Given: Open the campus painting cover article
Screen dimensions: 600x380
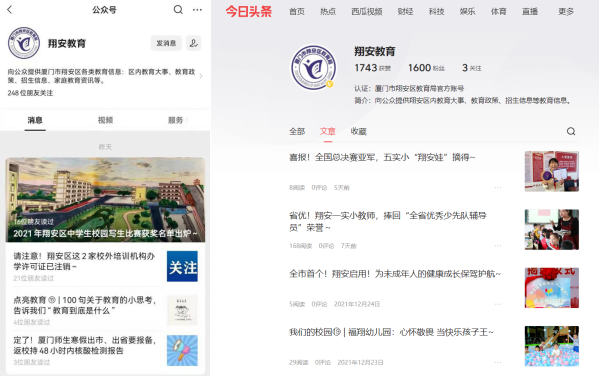Looking at the screenshot, I should (x=105, y=200).
